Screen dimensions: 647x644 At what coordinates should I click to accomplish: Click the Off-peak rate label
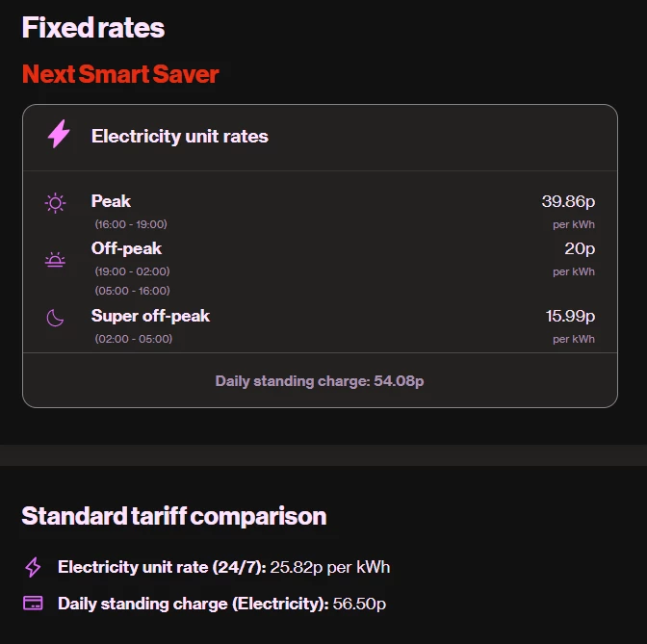pyautogui.click(x=126, y=248)
